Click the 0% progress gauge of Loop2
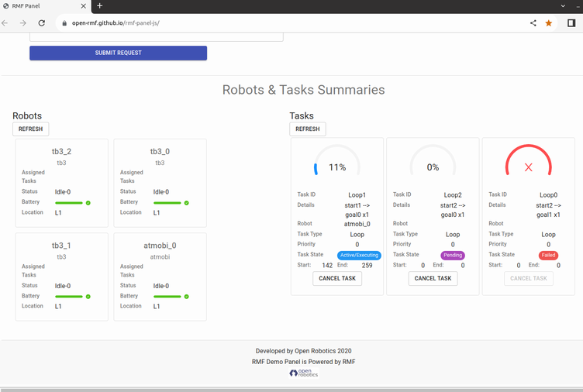Screen dimensions: 583x392 433,160
